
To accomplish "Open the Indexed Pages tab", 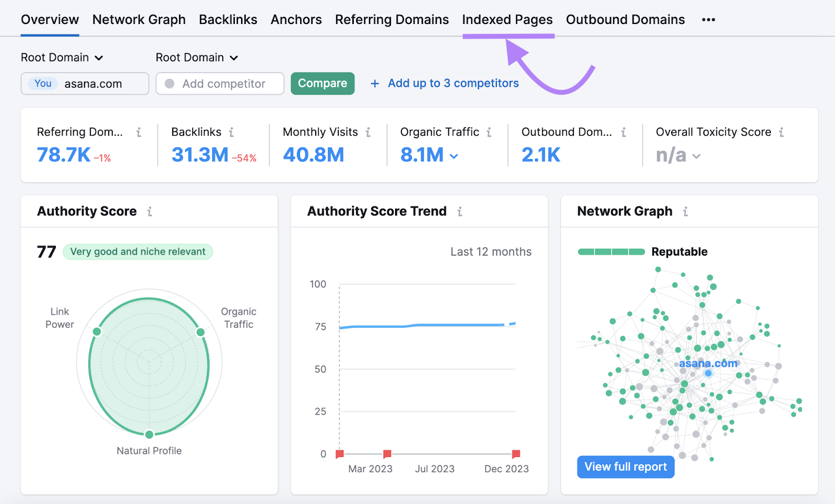I will click(507, 20).
